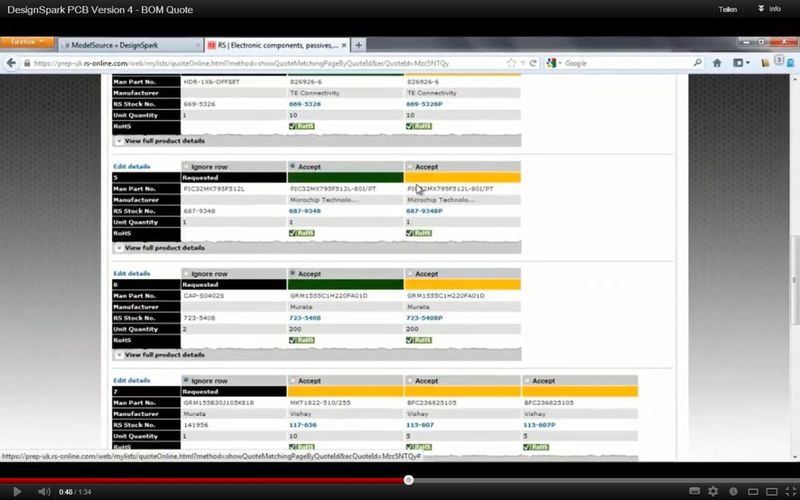800x500 pixels.
Task: Select green Accept option for item 6
Action: 293,273
